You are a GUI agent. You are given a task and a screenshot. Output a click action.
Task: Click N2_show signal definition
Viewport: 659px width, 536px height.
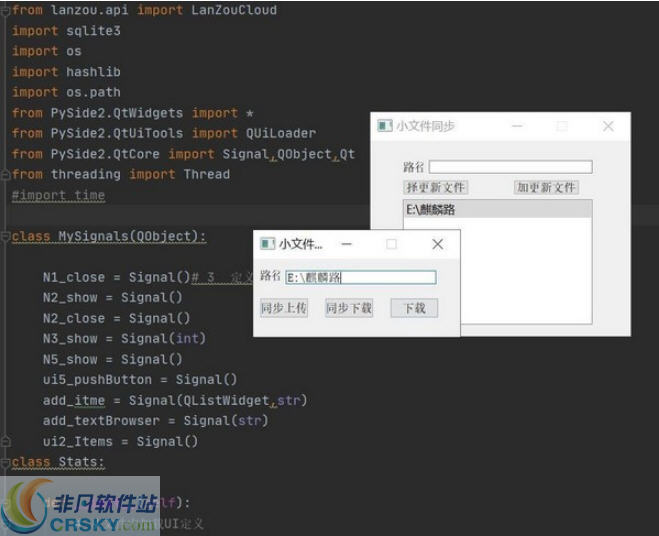(x=113, y=298)
